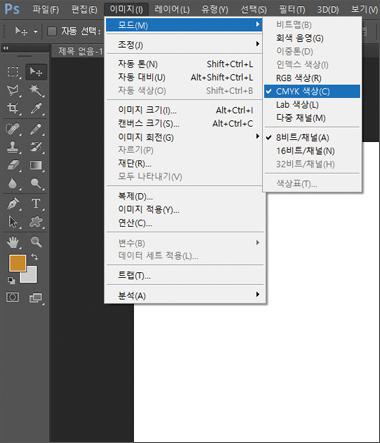This screenshot has width=380, height=443.
Task: Select the Rectangular Marquee tool
Action: 13,72
